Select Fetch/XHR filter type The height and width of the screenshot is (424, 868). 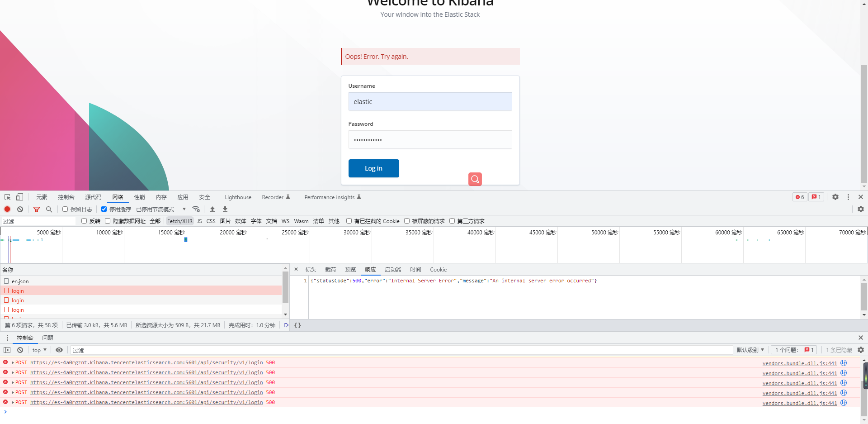tap(179, 221)
